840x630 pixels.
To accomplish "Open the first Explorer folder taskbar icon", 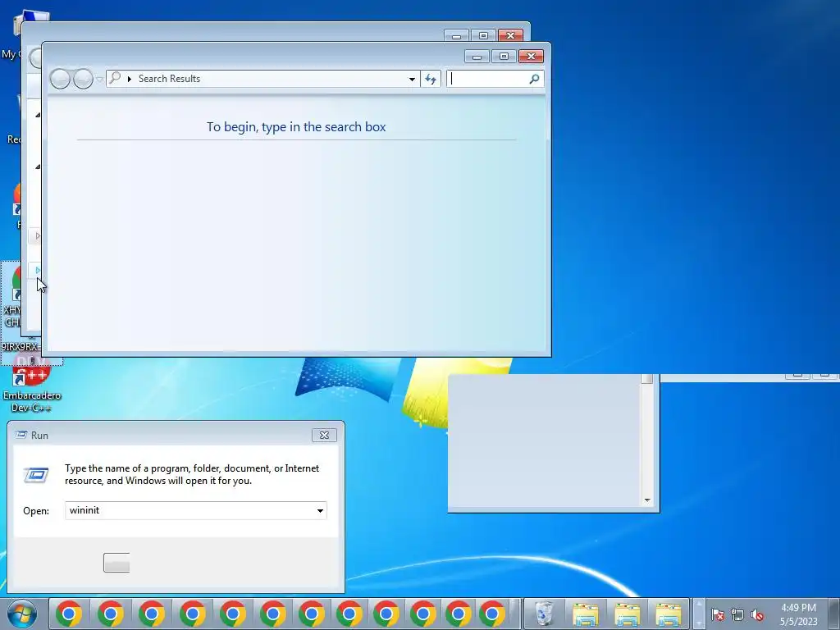I will [586, 614].
